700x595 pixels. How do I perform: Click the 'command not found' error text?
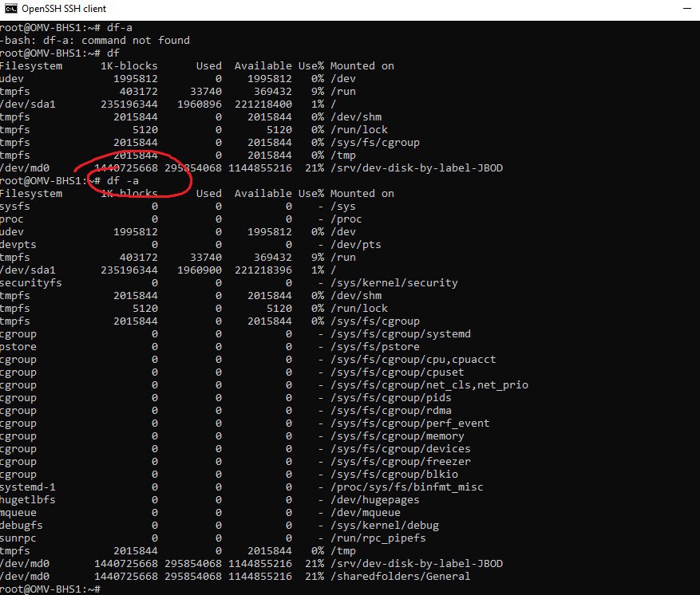coord(135,41)
